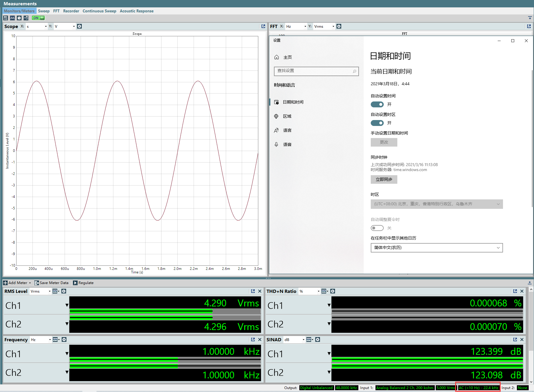Open FFT settings gear icon

click(339, 26)
